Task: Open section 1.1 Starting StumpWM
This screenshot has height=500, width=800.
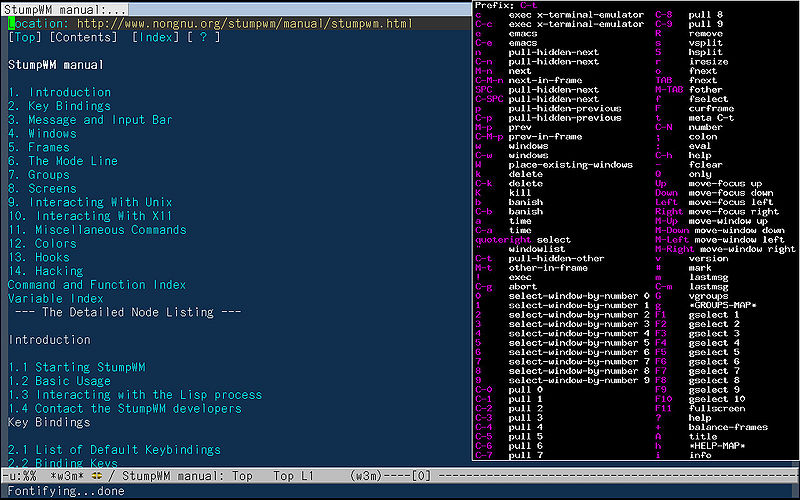Action: click(77, 367)
